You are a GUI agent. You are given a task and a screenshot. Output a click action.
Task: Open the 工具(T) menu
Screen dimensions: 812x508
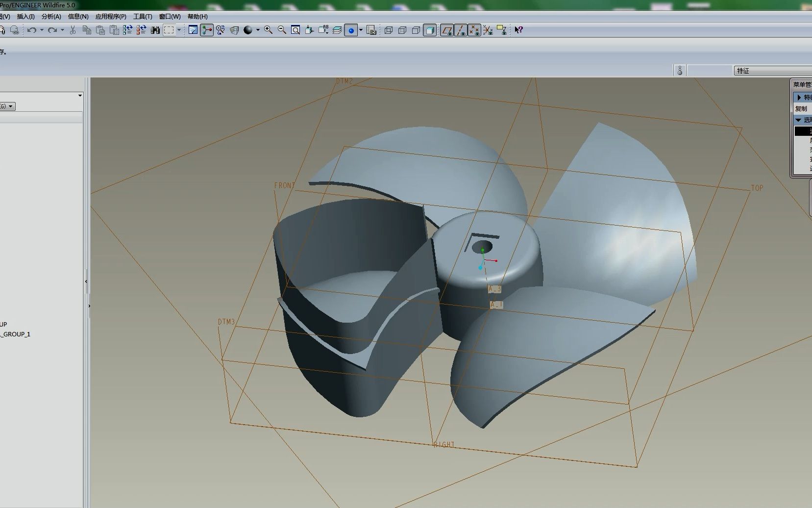tap(143, 16)
